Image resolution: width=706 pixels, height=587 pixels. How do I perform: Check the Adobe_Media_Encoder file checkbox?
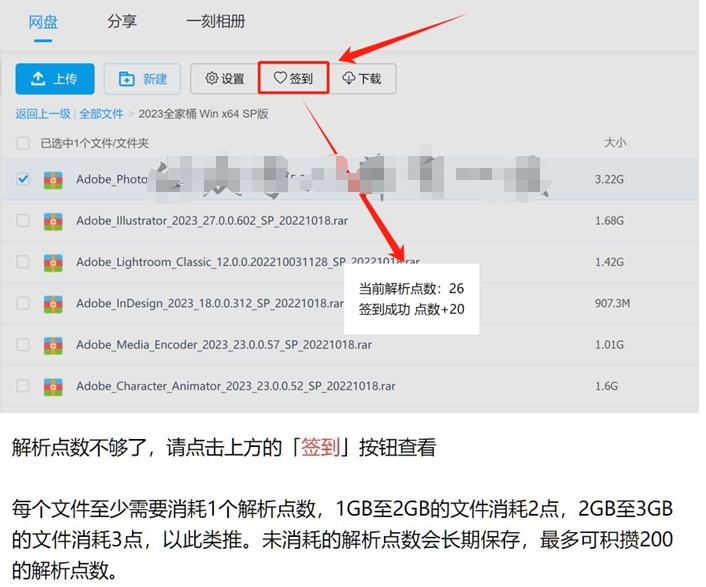pos(23,345)
